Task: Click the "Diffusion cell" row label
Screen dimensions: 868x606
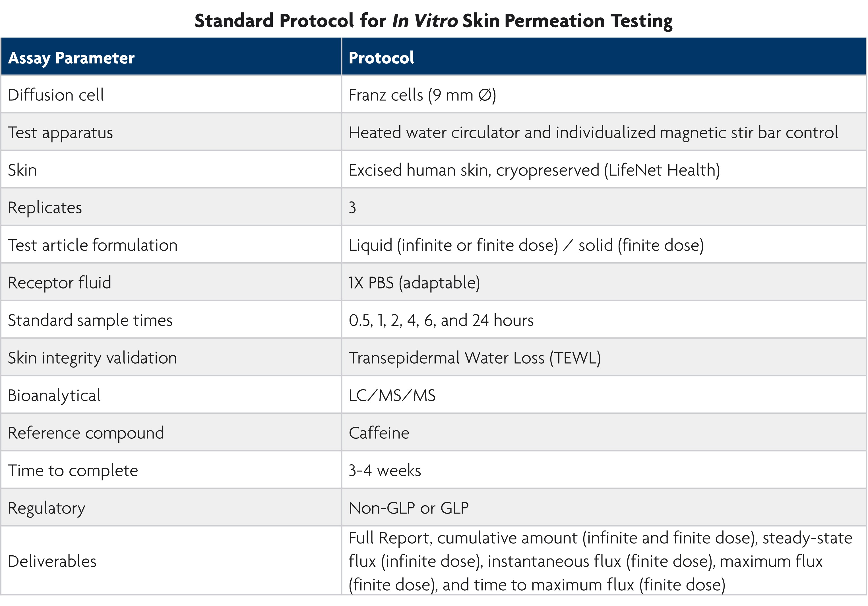Action: pyautogui.click(x=56, y=95)
